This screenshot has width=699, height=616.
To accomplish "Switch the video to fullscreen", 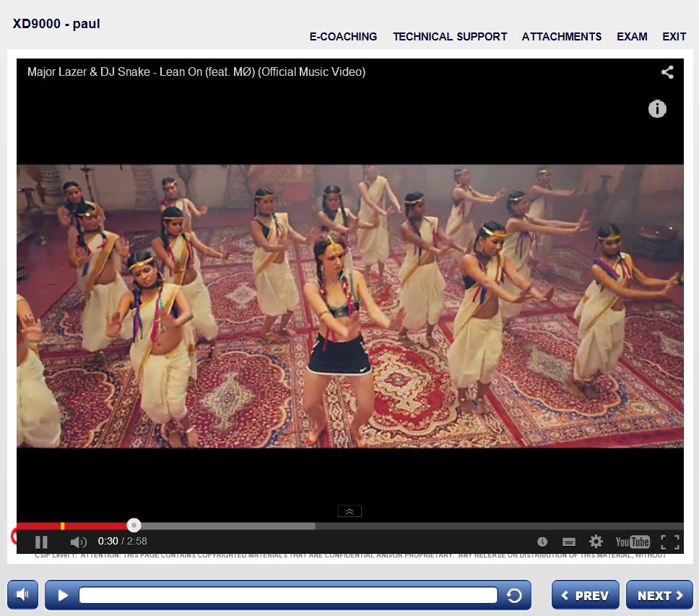I will coord(670,542).
